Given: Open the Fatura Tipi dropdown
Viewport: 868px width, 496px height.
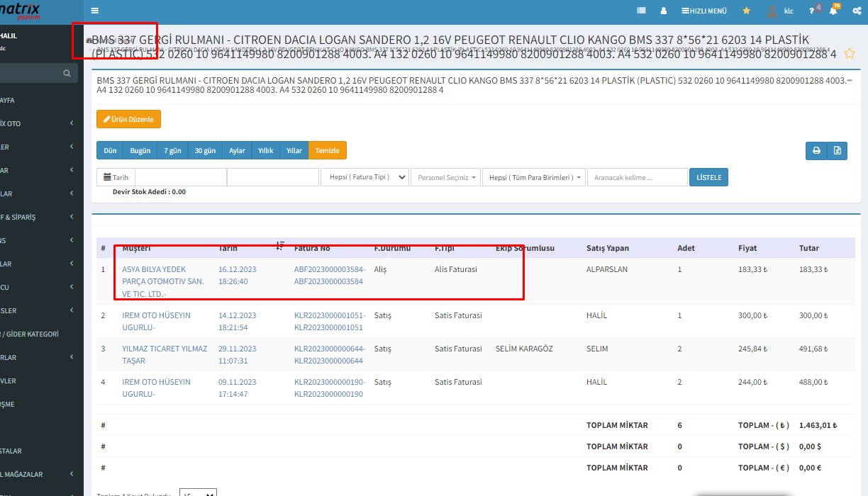Looking at the screenshot, I should pos(365,177).
